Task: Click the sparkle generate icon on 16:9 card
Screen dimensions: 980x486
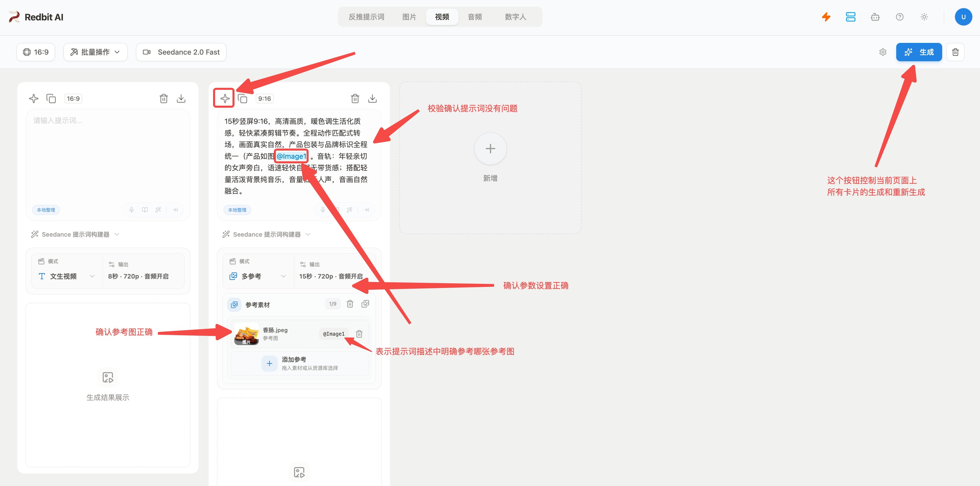Action: [x=33, y=99]
